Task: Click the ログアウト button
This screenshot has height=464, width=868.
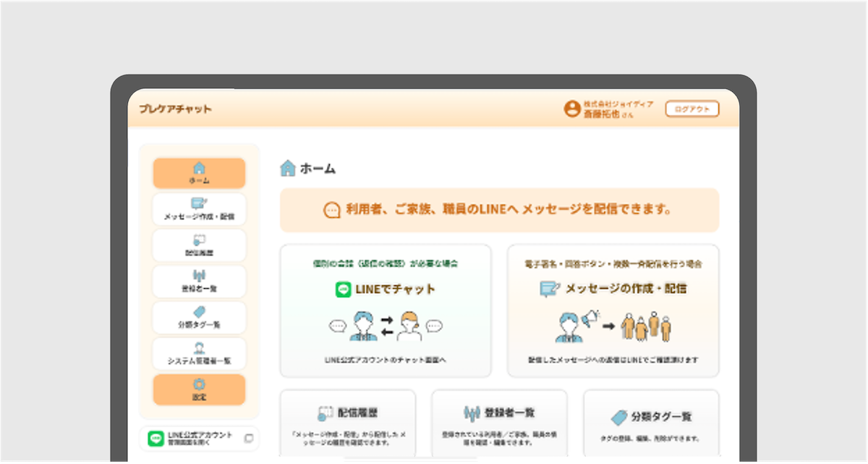Action: pos(692,109)
